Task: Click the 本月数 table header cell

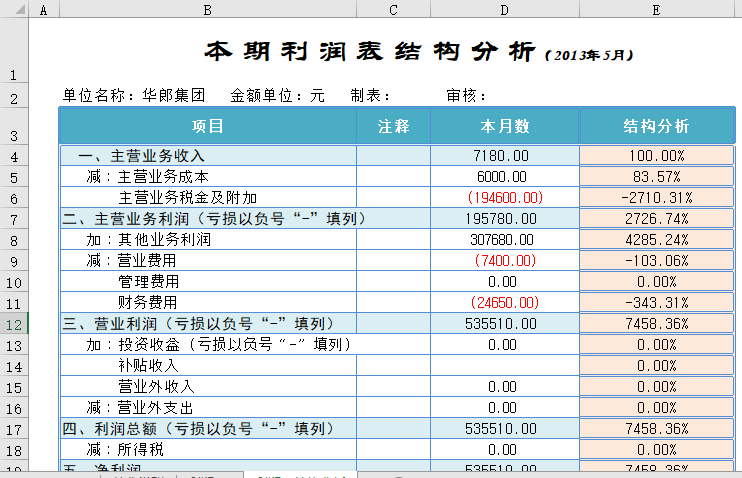Action: coord(505,126)
